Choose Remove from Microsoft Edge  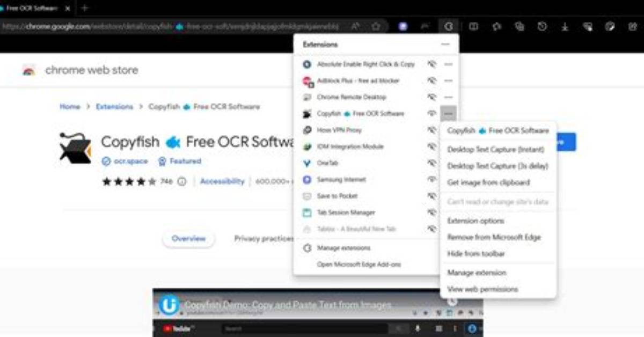tap(494, 238)
